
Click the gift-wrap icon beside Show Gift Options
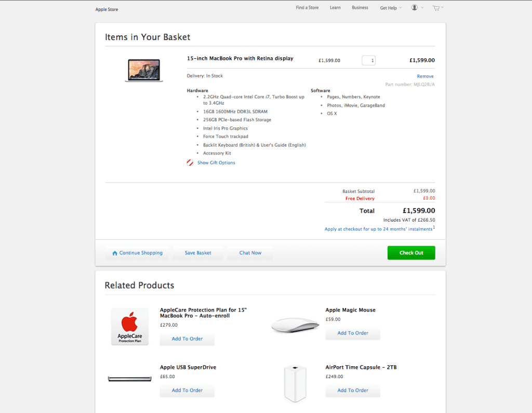click(x=189, y=162)
